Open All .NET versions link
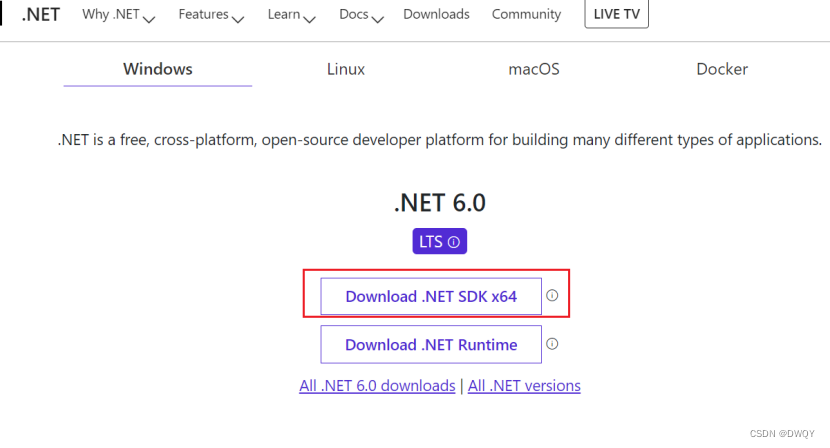The width and height of the screenshot is (830, 448). (x=524, y=386)
